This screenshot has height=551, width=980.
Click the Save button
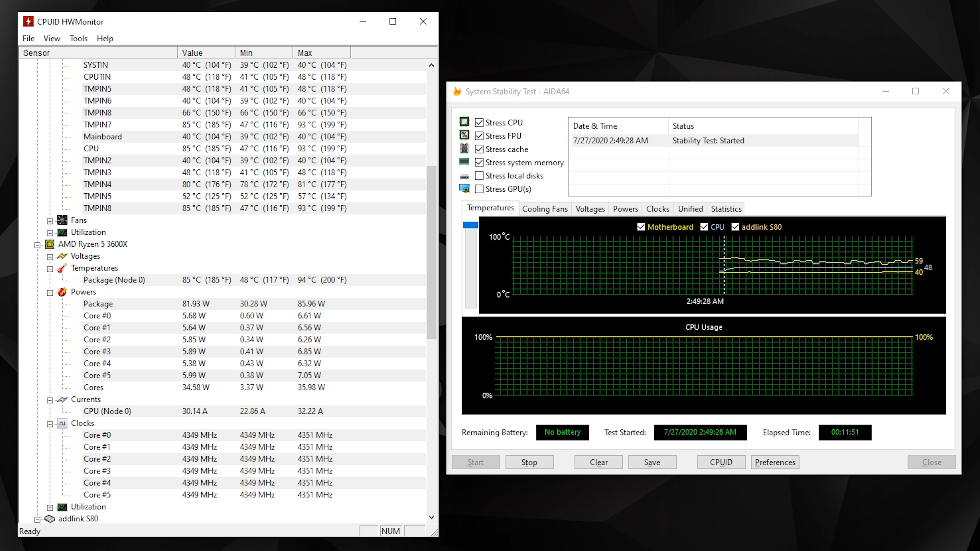pos(652,462)
